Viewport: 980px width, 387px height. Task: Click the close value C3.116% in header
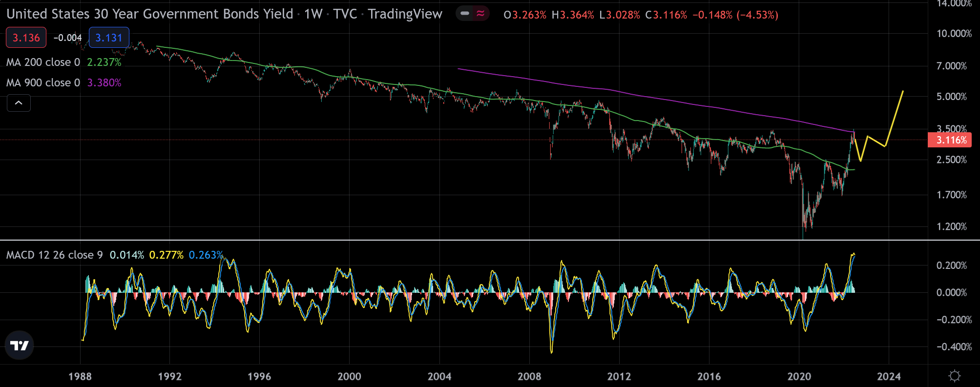666,15
